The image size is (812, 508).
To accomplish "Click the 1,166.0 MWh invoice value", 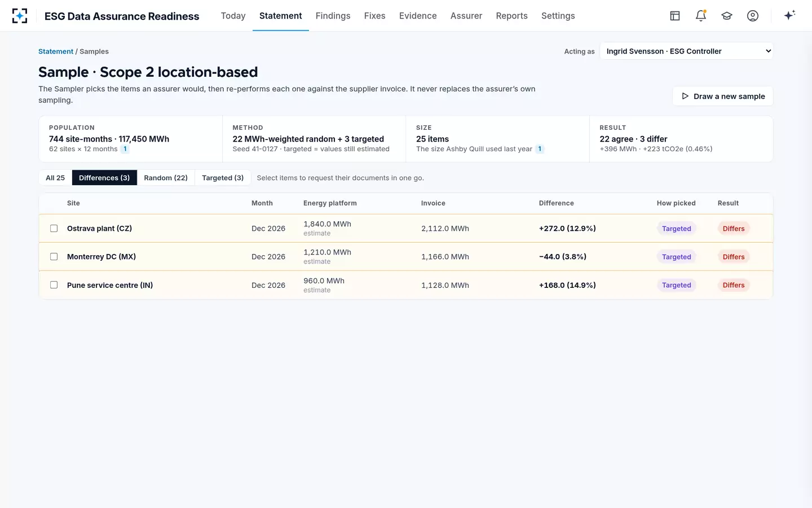I will click(445, 257).
